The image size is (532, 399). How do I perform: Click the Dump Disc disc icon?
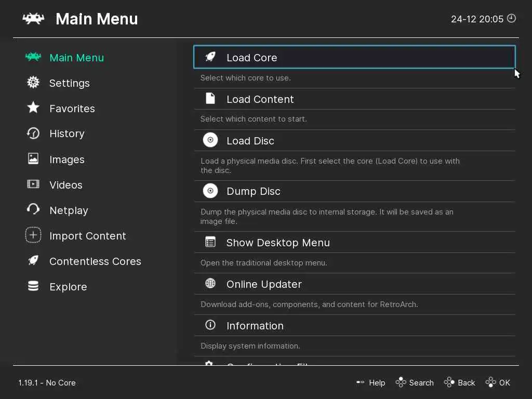(x=210, y=191)
